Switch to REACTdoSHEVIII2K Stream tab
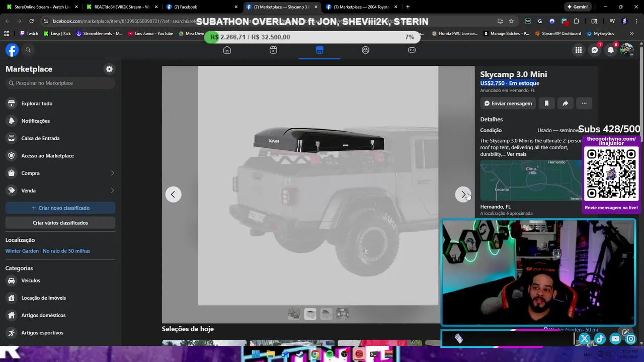 121,7
